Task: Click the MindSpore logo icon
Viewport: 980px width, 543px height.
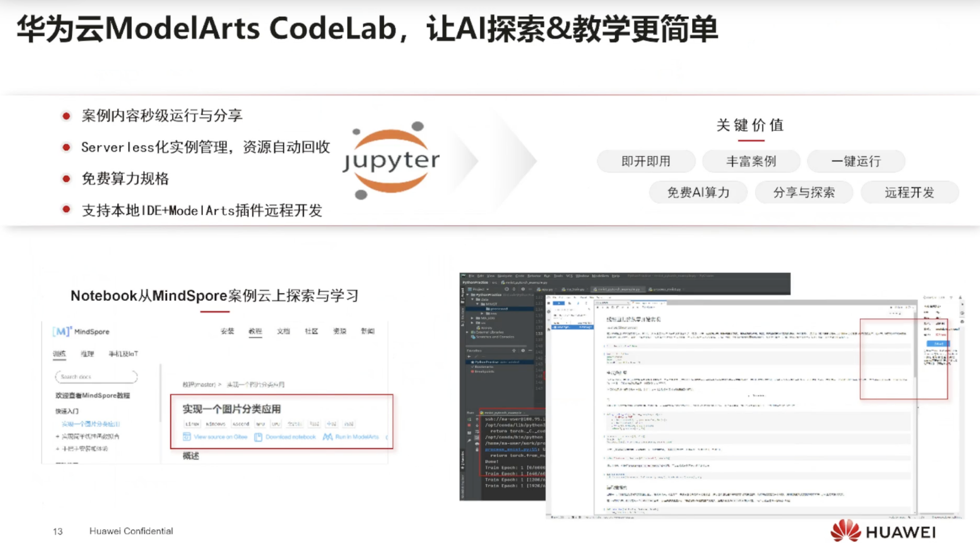Action: pos(62,331)
